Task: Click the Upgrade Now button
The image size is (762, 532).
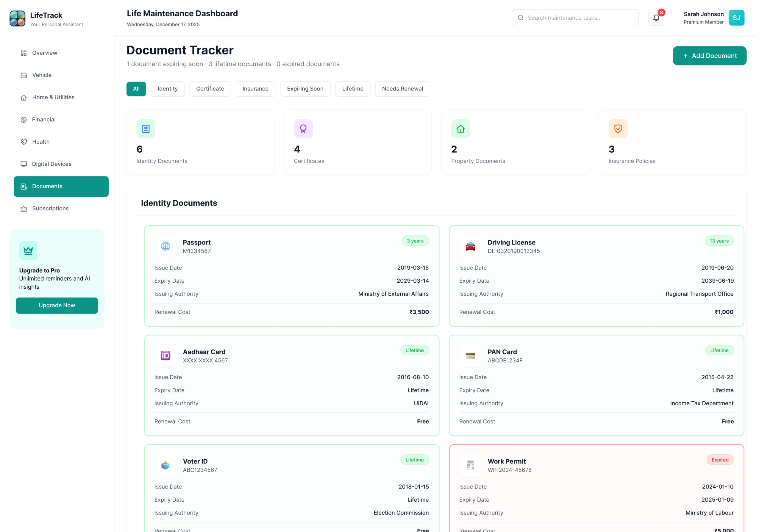Action: 57,306
